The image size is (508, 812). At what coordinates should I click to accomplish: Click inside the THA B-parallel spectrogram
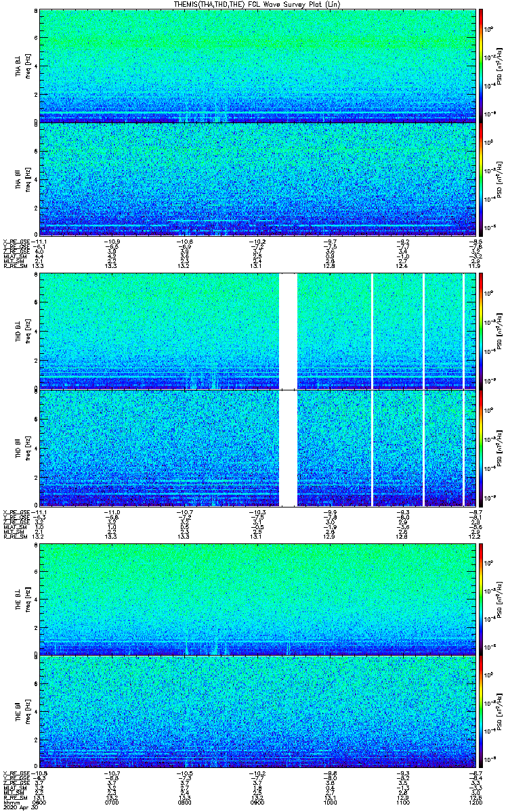(256, 179)
